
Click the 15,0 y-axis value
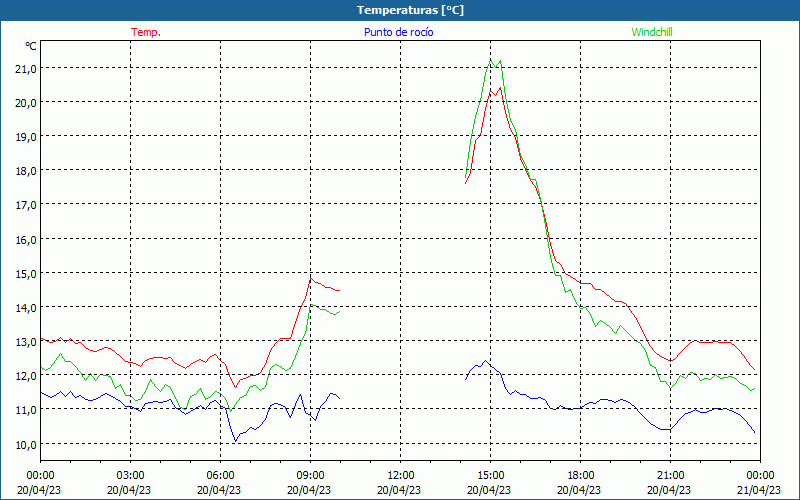[26, 273]
